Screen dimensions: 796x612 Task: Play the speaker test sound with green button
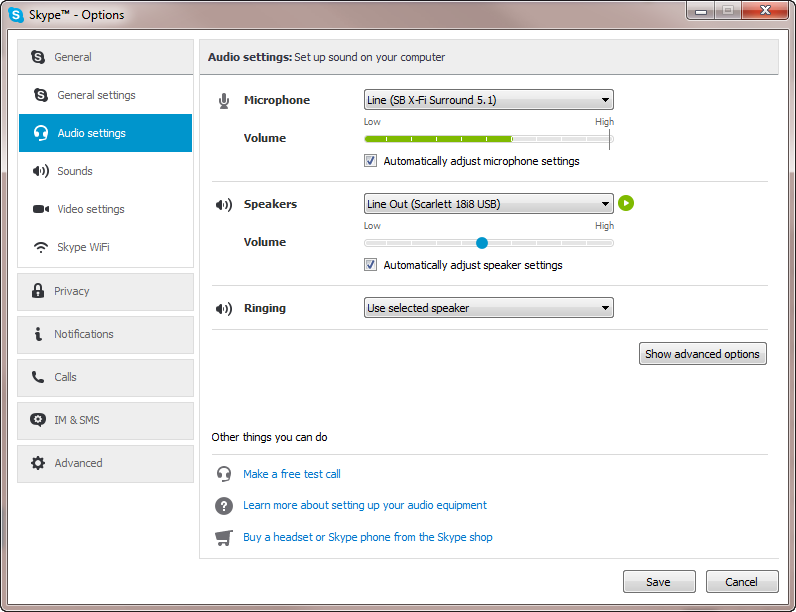click(x=626, y=203)
